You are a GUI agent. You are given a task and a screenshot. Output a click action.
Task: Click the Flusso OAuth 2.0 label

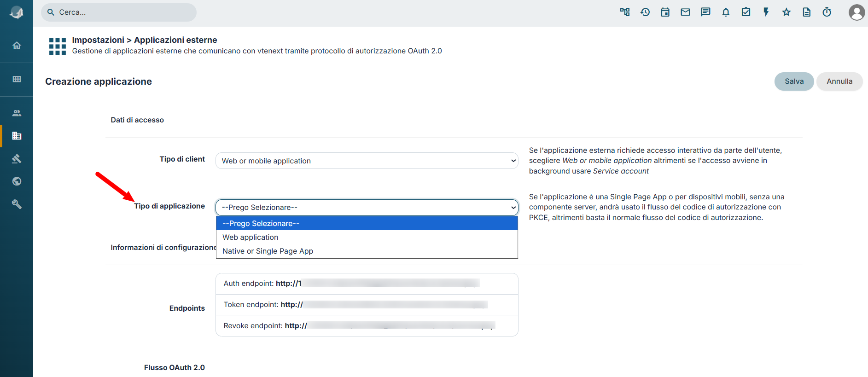click(x=175, y=368)
